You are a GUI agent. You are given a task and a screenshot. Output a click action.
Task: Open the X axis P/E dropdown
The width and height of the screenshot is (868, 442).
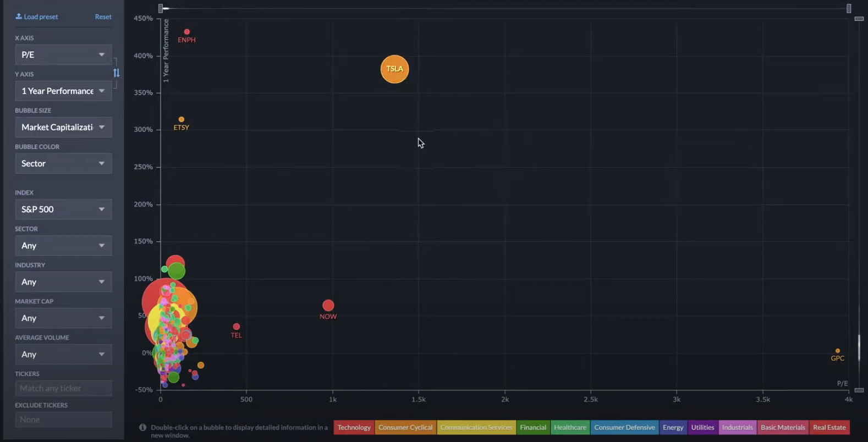[x=63, y=54]
